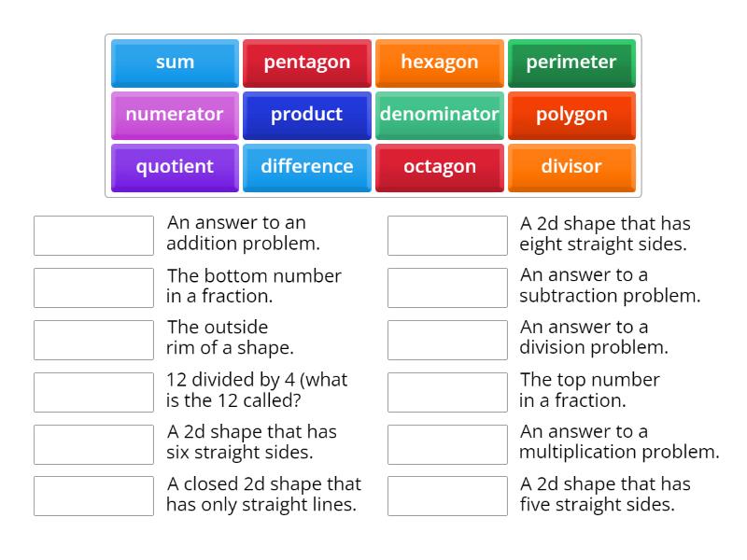This screenshot has height=560, width=747.
Task: Select the 'quotient' word tile
Action: click(x=174, y=167)
